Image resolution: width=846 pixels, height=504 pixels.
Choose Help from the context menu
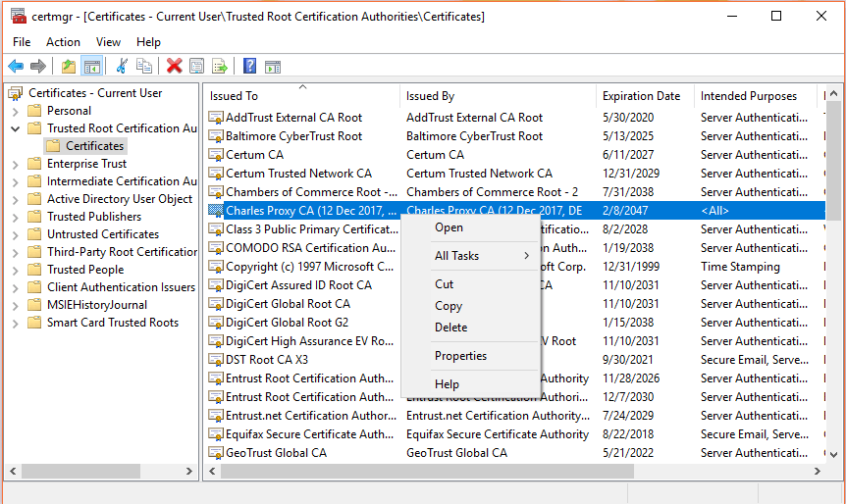tap(471, 384)
